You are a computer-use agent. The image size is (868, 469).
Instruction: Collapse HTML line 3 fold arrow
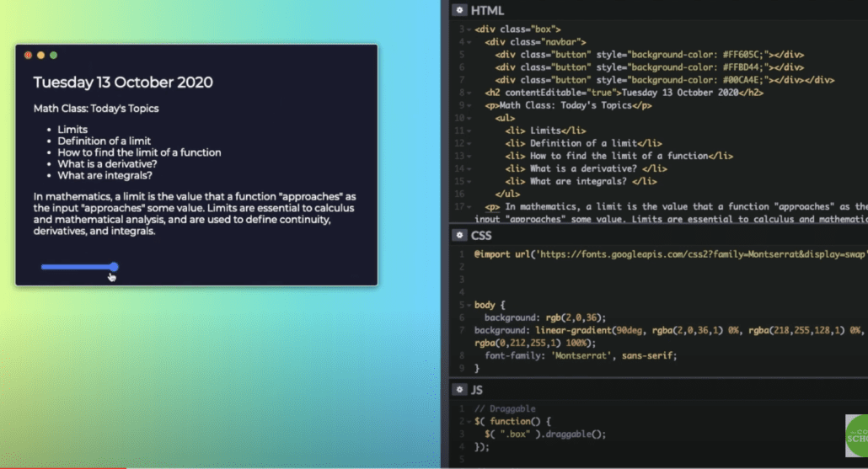point(469,29)
